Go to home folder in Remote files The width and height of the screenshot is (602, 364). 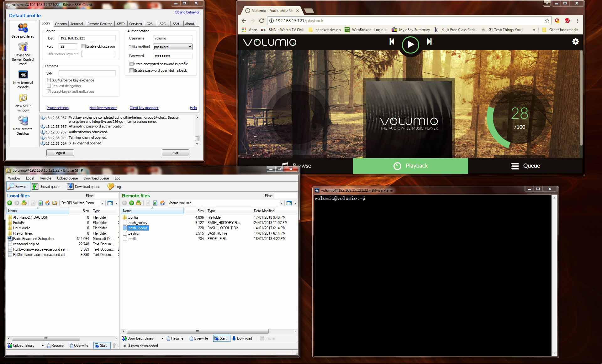click(x=162, y=203)
